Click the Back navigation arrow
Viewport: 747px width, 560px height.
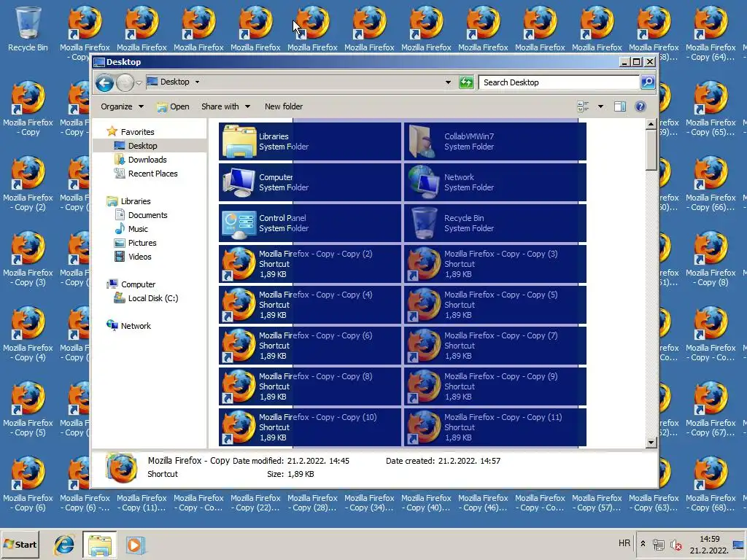[x=104, y=83]
